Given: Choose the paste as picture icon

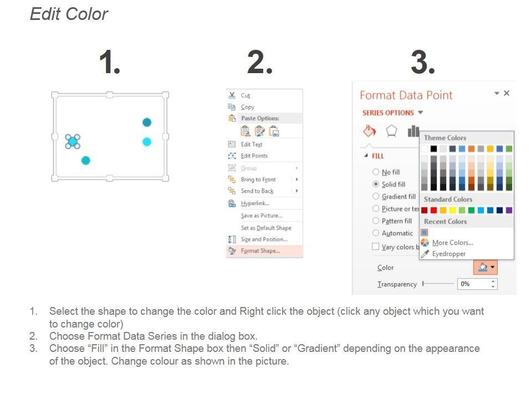Looking at the screenshot, I should tap(274, 131).
